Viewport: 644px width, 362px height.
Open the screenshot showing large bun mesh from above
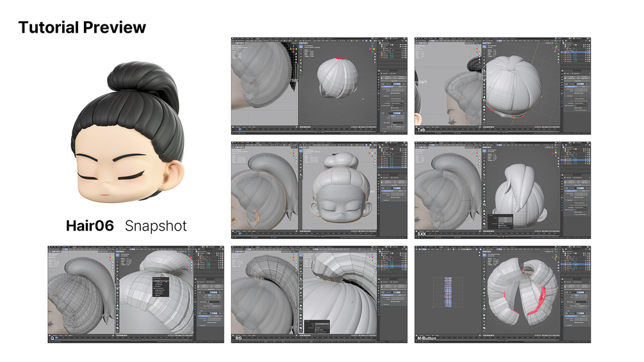(x=502, y=86)
